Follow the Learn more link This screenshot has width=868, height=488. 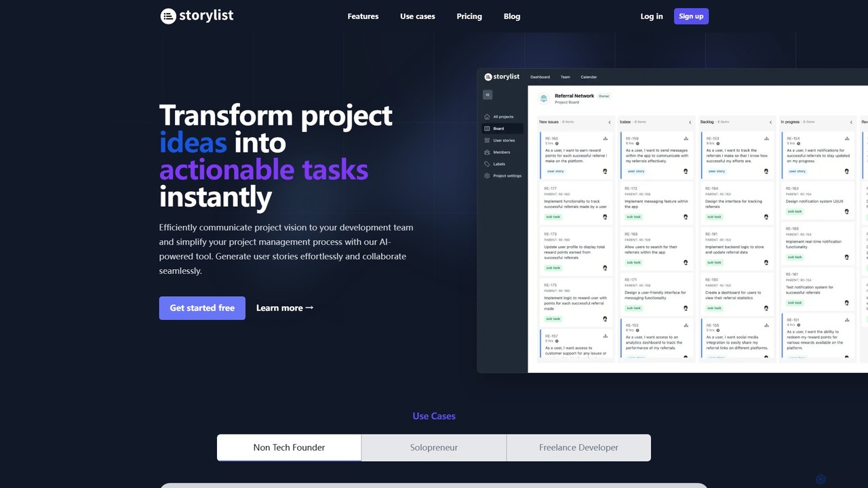coord(285,308)
